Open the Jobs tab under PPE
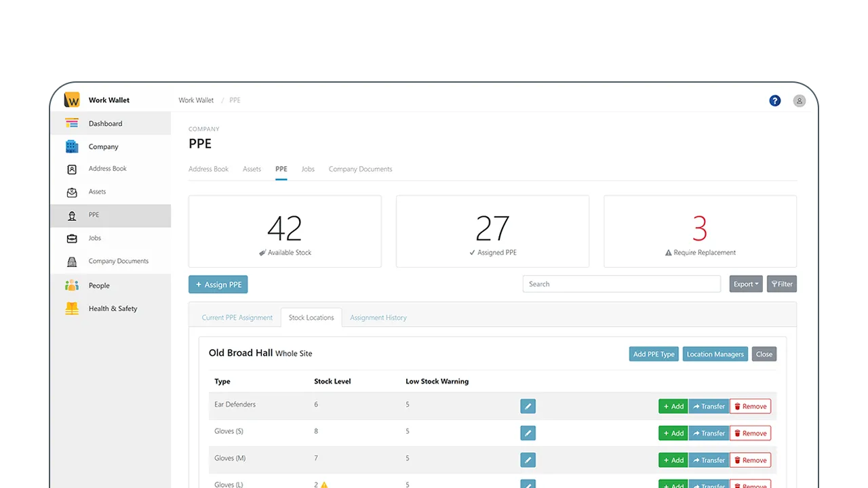Screen dimensions: 868x488 point(308,169)
